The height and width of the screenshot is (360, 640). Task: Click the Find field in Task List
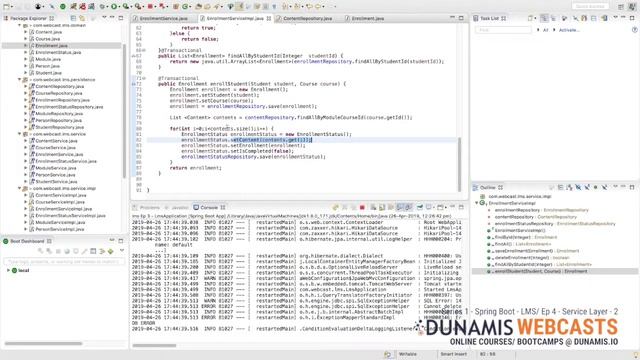coord(503,30)
